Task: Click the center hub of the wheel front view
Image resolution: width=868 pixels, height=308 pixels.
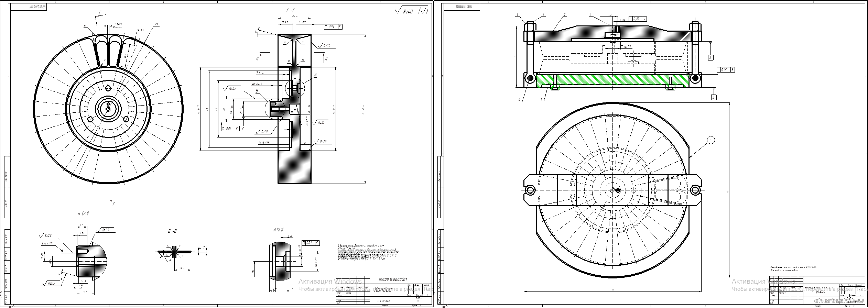Action: [x=108, y=109]
